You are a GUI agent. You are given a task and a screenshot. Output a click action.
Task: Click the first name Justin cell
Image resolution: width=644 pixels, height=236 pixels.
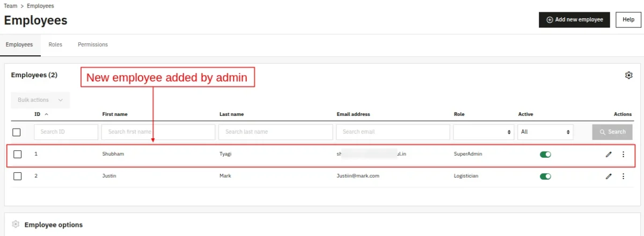109,176
